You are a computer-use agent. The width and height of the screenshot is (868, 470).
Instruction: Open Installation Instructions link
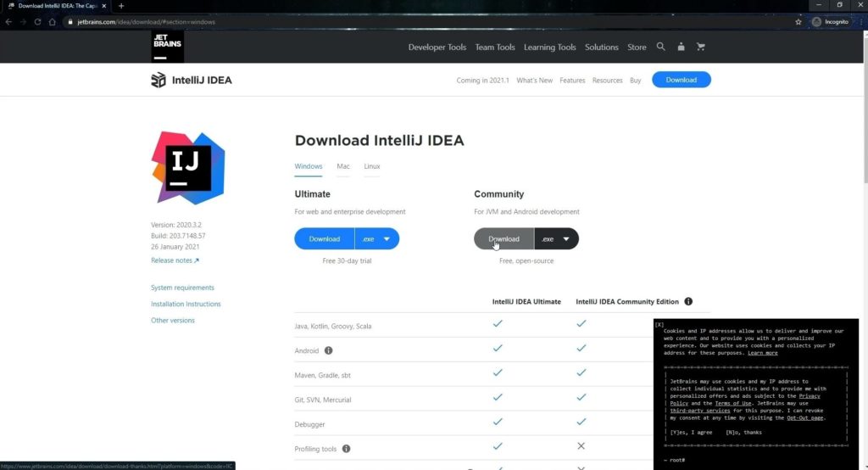point(186,304)
